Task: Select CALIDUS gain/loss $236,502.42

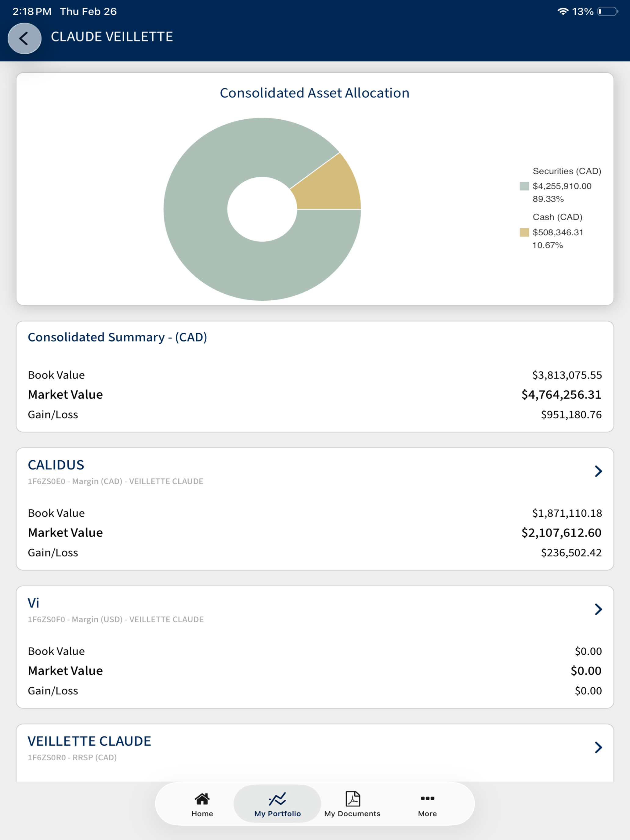Action: [x=571, y=553]
